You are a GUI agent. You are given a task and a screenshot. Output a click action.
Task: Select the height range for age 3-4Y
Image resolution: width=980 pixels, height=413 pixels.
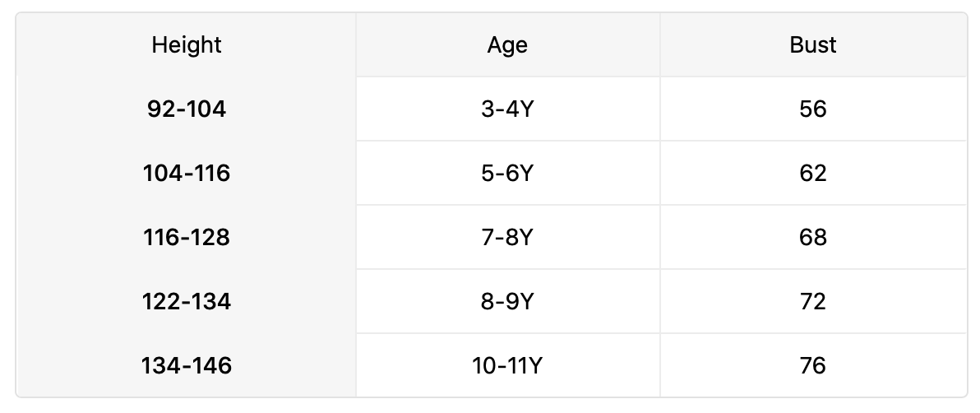(x=187, y=109)
